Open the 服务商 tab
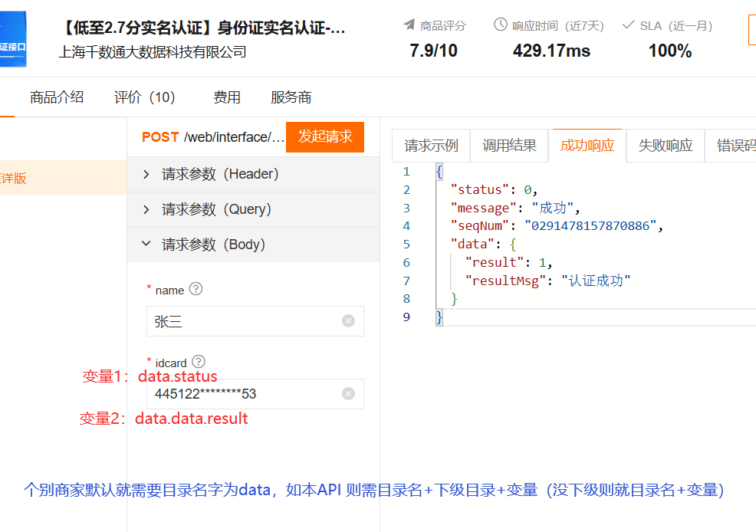Viewport: 756px width, 532px height. (291, 97)
